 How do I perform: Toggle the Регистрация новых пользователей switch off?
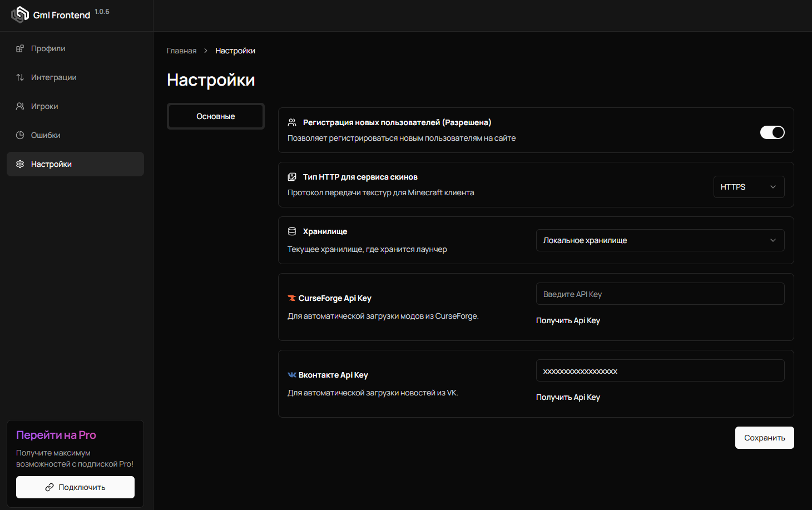[772, 132]
